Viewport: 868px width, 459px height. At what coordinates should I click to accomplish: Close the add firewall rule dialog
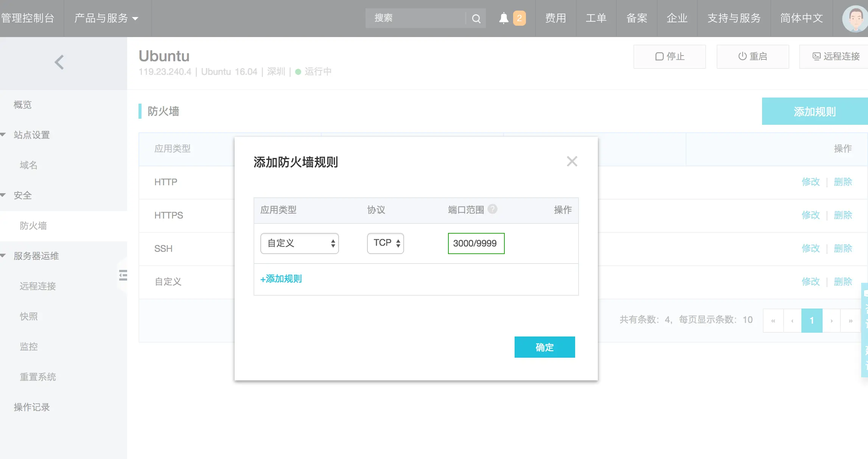(x=572, y=161)
